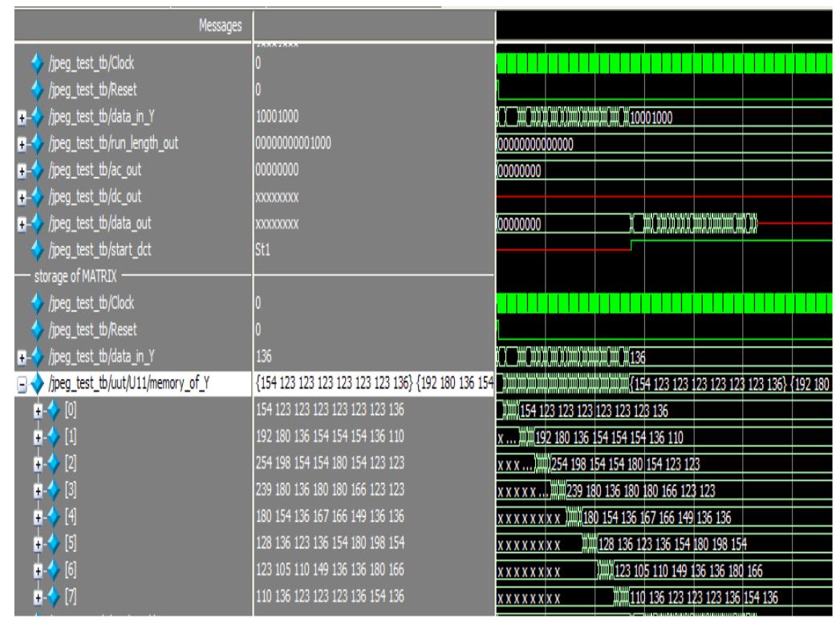Expand the ac_out signal bus
The image size is (840, 626).
click(22, 171)
